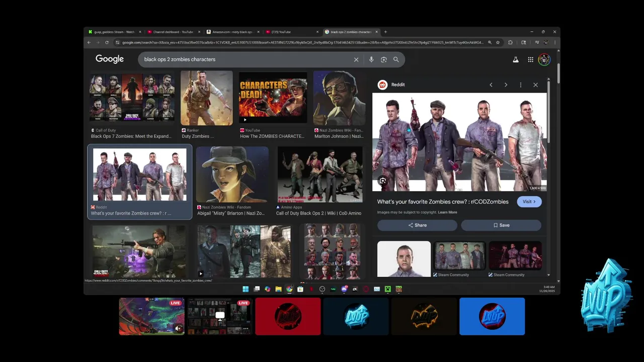Image resolution: width=644 pixels, height=362 pixels.
Task: Click the magnifier search submit icon
Action: point(396,59)
